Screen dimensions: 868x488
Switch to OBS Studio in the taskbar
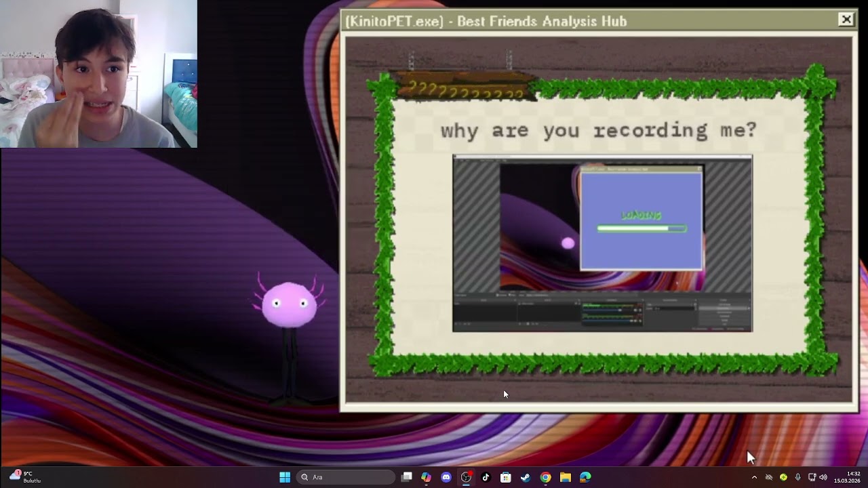coord(466,477)
